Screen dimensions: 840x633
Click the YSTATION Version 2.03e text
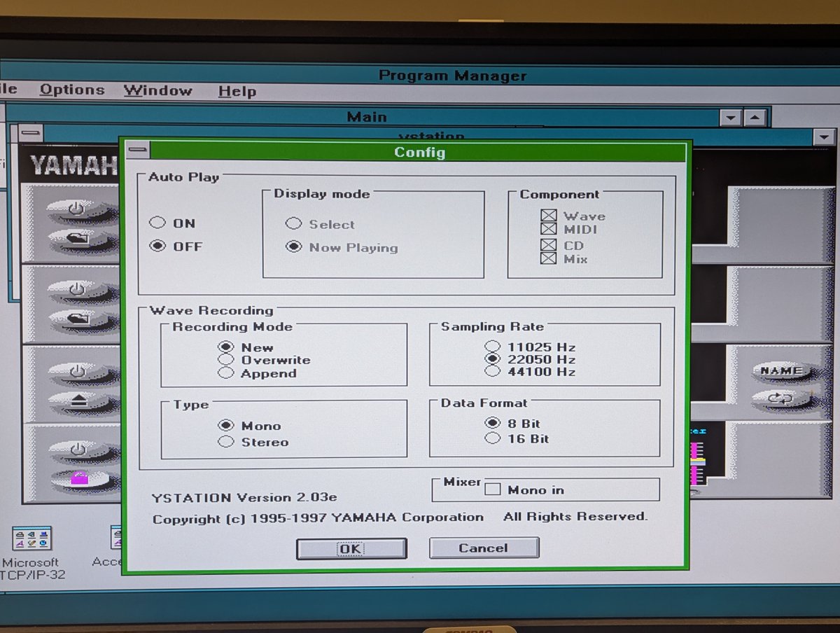click(x=244, y=498)
